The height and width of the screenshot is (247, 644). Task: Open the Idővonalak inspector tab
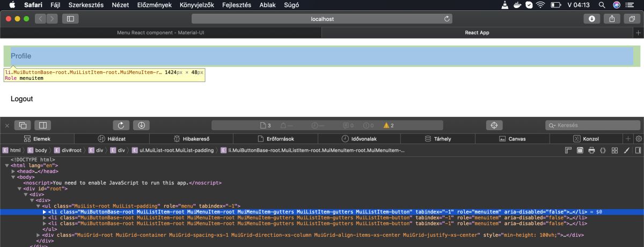360,139
